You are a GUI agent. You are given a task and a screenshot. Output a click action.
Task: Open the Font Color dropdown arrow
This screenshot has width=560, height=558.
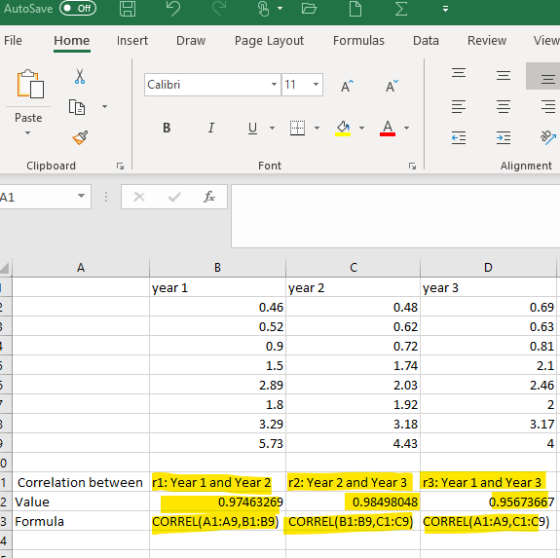(x=406, y=128)
